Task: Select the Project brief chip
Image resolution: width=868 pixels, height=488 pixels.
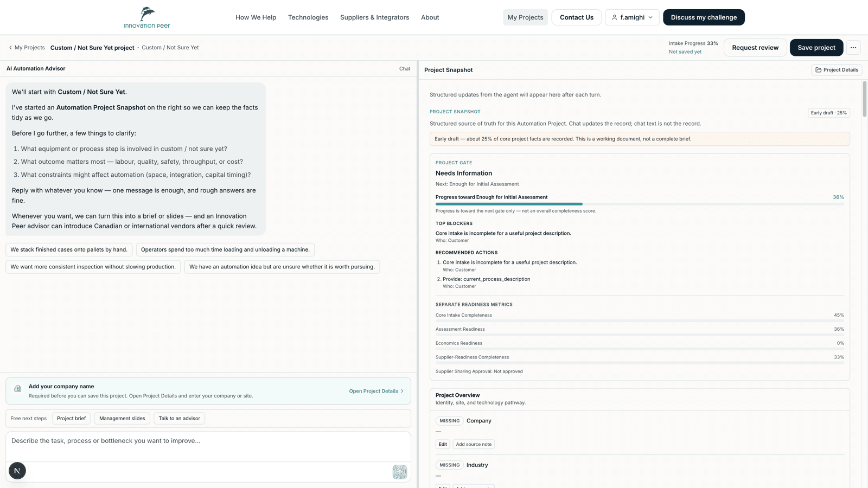Action: pos(71,419)
